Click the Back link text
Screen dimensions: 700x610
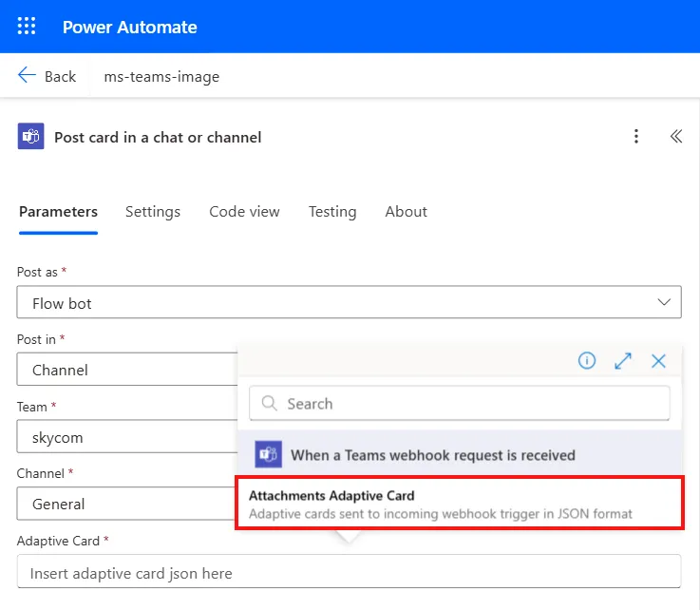pos(60,77)
